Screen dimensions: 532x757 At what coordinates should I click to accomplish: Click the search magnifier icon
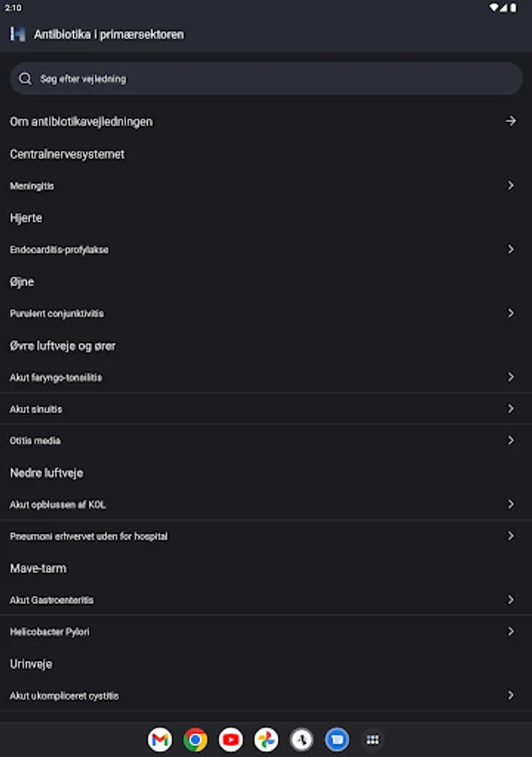coord(25,78)
